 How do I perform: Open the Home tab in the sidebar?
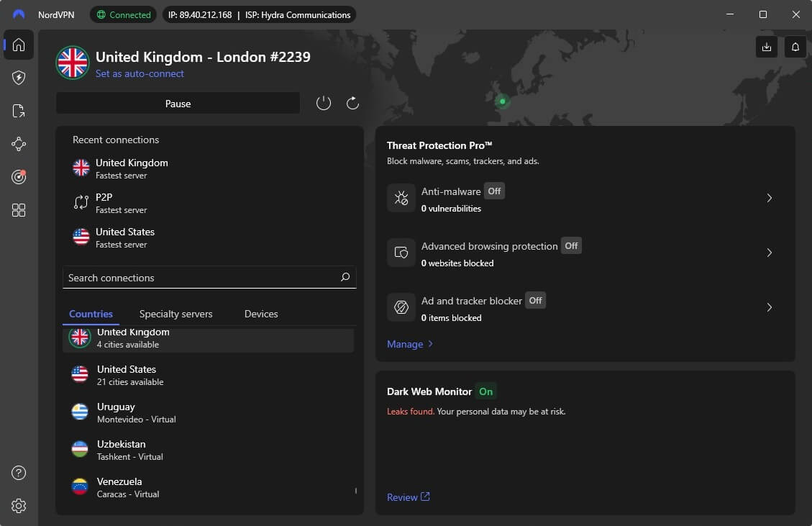click(18, 45)
